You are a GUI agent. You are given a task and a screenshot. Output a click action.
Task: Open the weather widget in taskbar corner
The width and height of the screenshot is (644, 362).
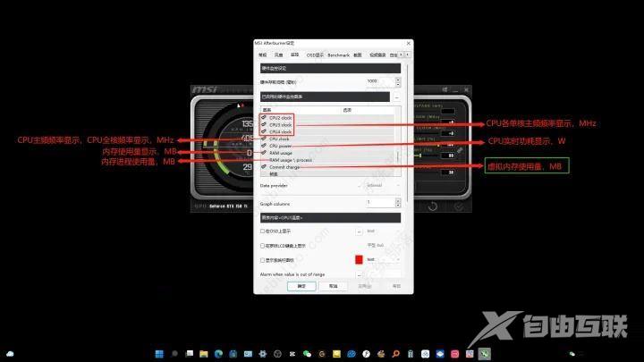point(10,354)
